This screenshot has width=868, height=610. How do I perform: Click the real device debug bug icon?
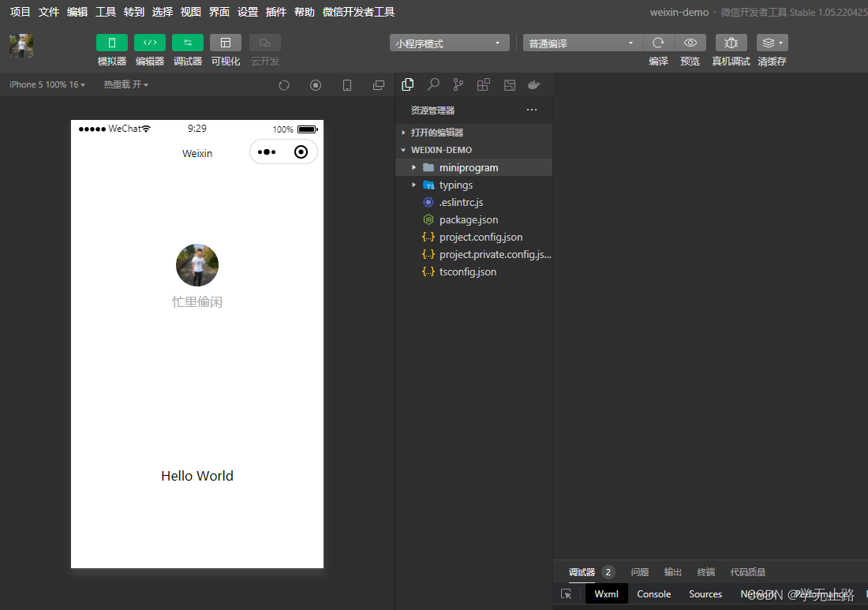tap(731, 43)
